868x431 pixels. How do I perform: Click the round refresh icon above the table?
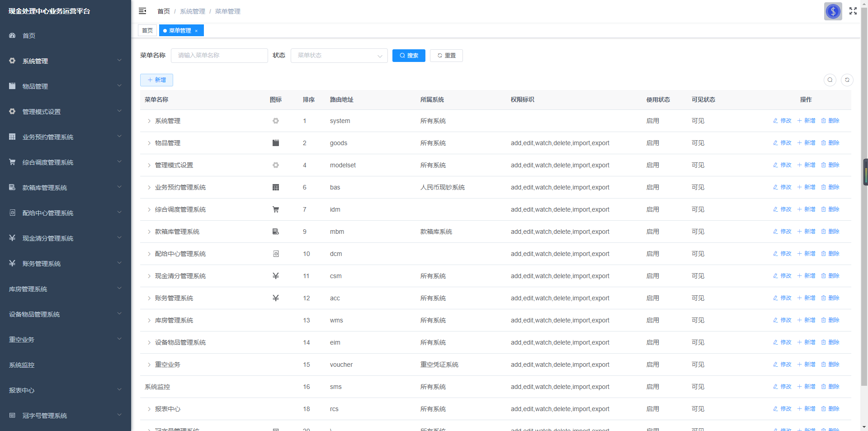tap(847, 80)
